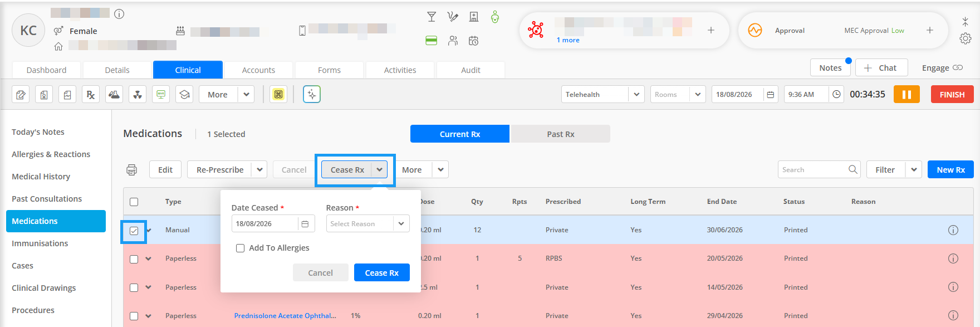Open Allergies & Reactions in the sidebar

51,154
